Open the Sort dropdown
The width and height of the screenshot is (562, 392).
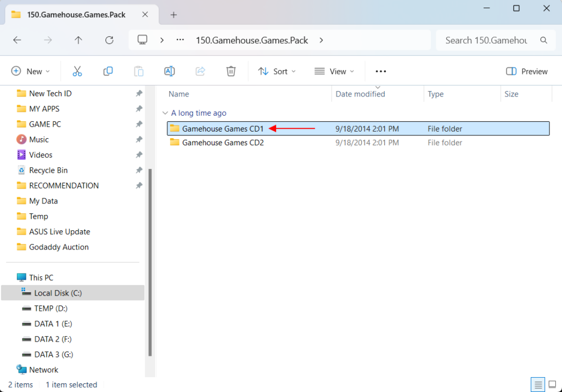[277, 71]
